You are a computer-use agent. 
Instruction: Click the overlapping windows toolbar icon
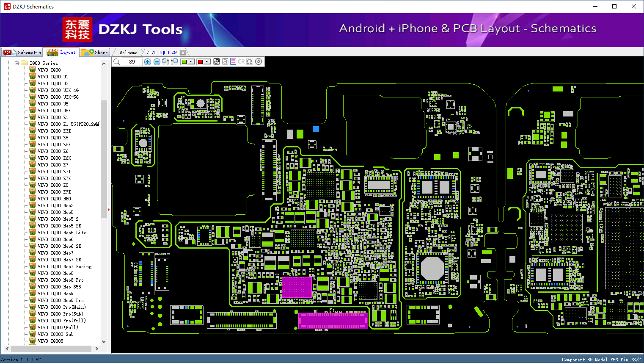[217, 61]
